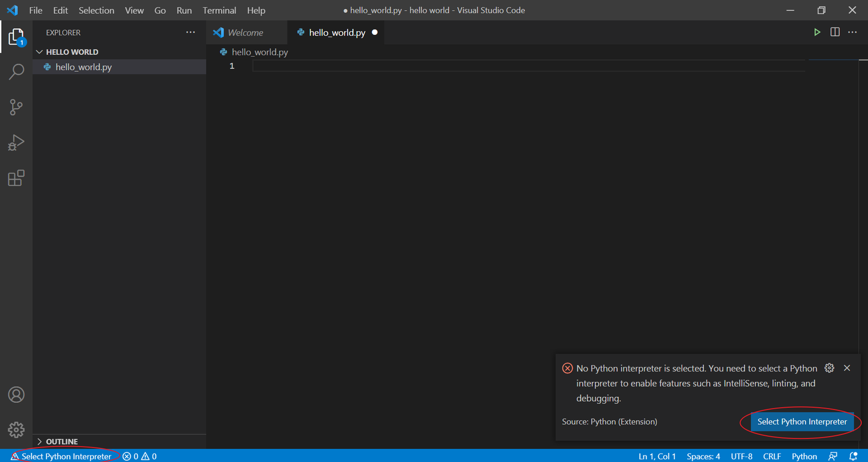Switch to the Welcome tab
868x462 pixels.
247,32
